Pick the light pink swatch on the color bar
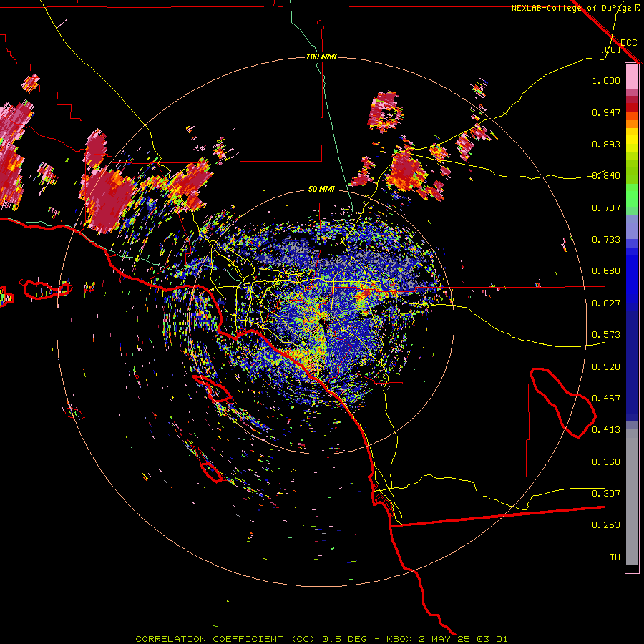The height and width of the screenshot is (644, 644). 632,76
